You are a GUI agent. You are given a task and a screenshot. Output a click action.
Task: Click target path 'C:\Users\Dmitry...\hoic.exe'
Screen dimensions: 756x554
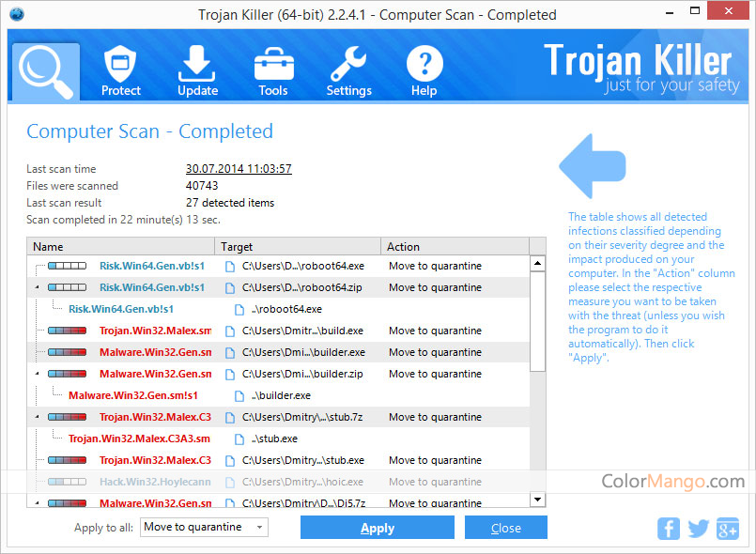click(x=302, y=482)
